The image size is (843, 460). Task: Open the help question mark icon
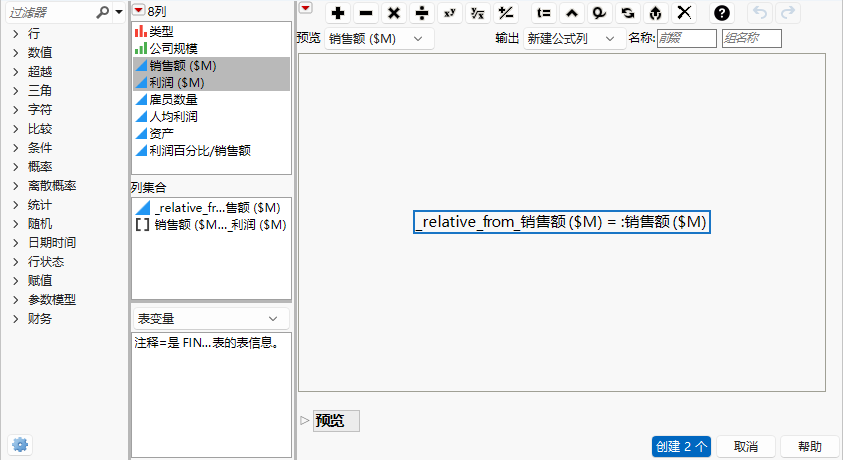721,13
